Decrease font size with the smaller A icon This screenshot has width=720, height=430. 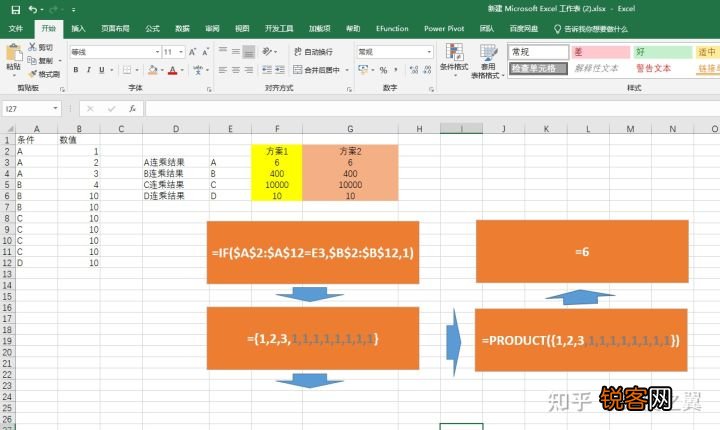pos(205,52)
